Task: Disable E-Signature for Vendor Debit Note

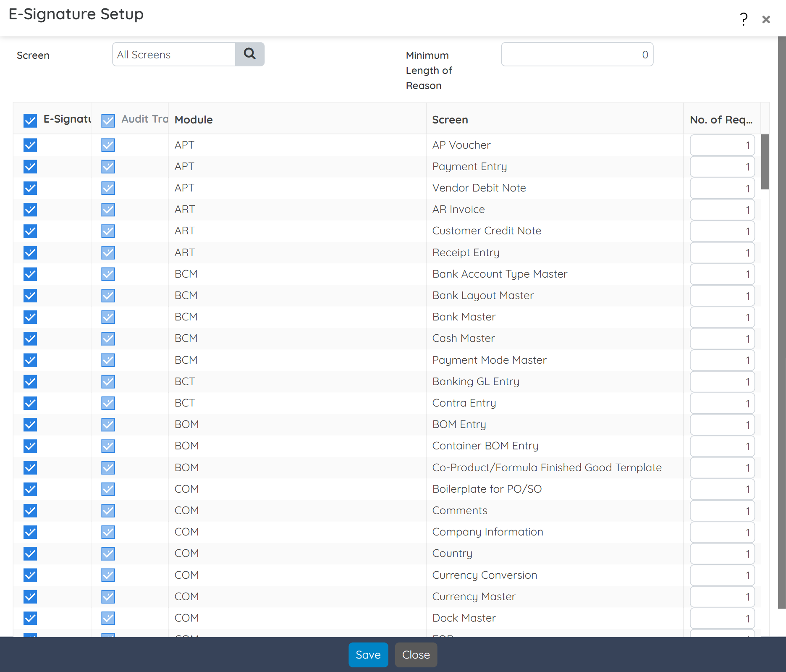Action: 30,188
